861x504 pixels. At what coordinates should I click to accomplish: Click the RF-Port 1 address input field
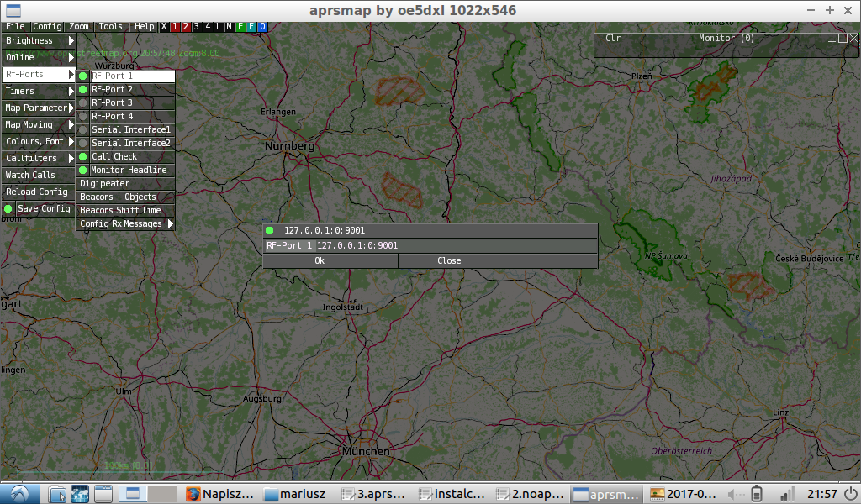tap(457, 245)
